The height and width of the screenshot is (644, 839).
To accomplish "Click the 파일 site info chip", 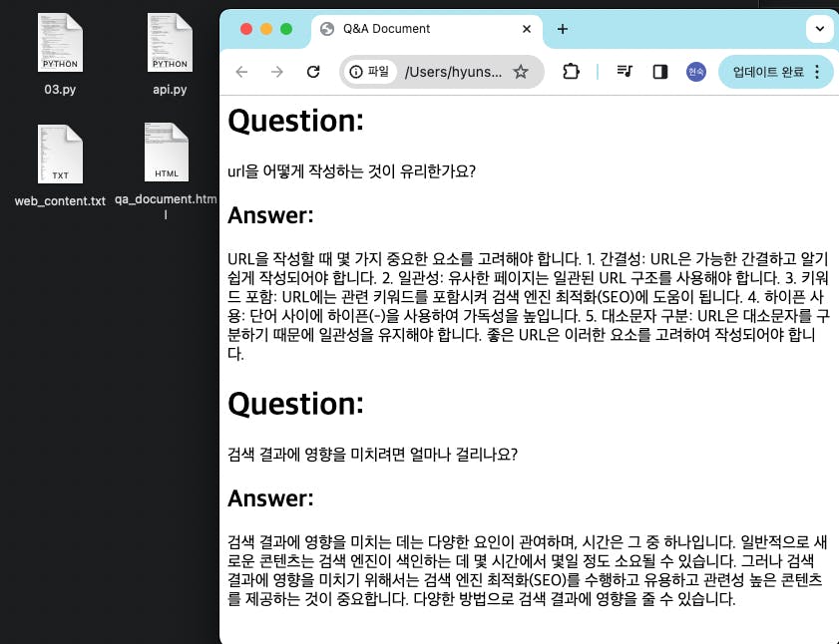I will point(370,71).
